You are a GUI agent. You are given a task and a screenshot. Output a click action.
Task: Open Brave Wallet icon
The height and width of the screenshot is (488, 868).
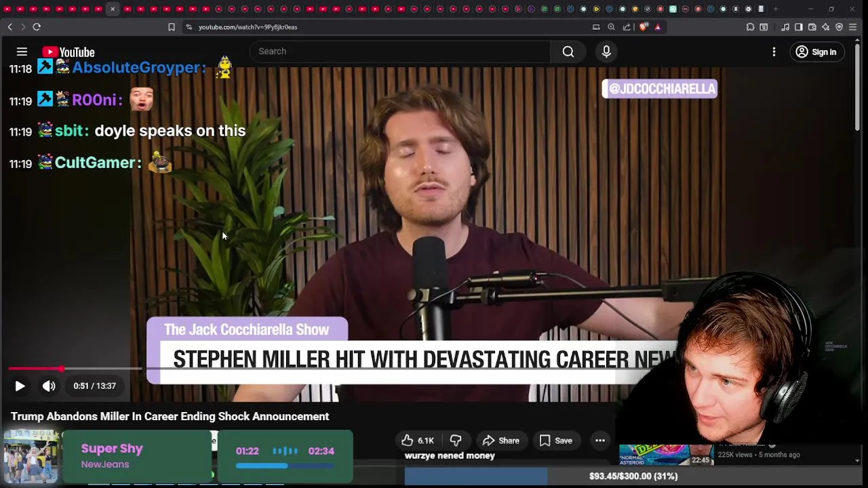(812, 27)
